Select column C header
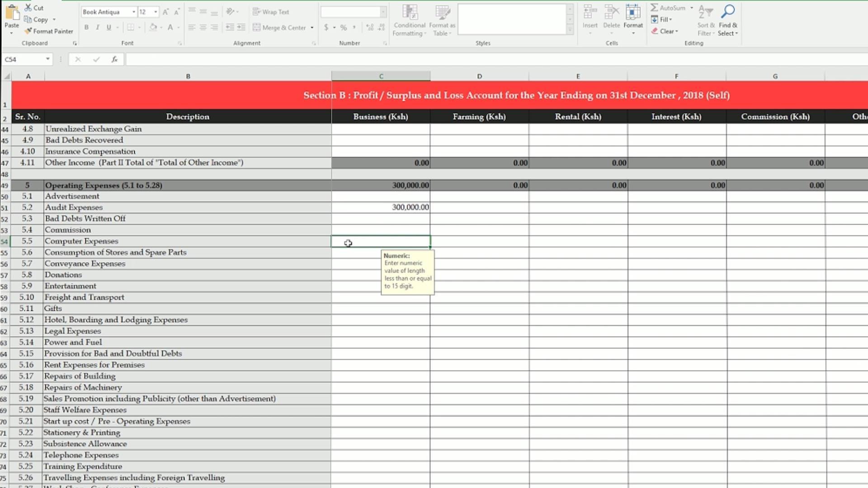Image resolution: width=868 pixels, height=488 pixels. (381, 76)
